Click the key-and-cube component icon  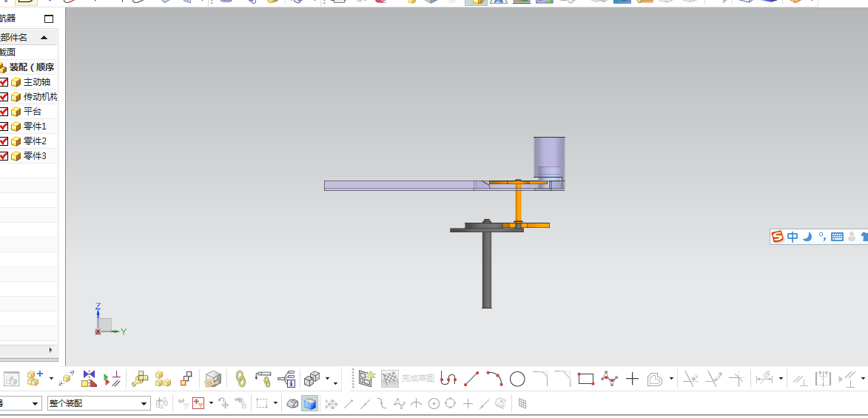point(140,379)
